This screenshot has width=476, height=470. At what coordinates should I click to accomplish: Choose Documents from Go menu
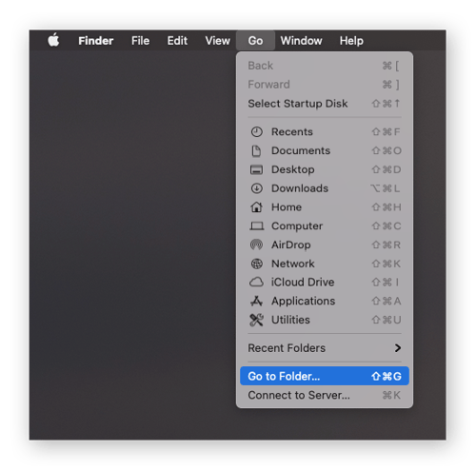click(325, 150)
